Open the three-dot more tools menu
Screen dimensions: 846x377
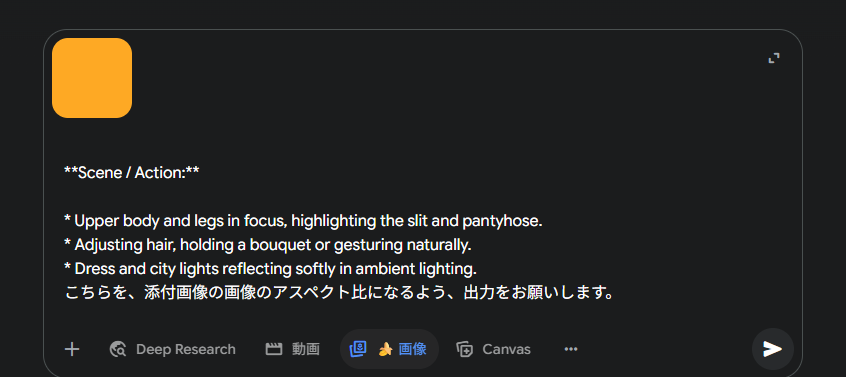[571, 349]
